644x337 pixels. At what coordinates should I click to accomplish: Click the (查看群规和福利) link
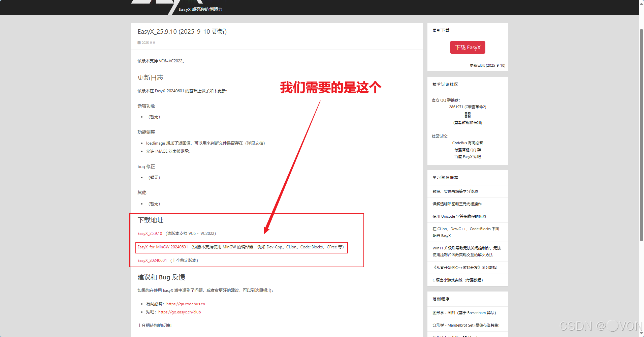pos(468,123)
